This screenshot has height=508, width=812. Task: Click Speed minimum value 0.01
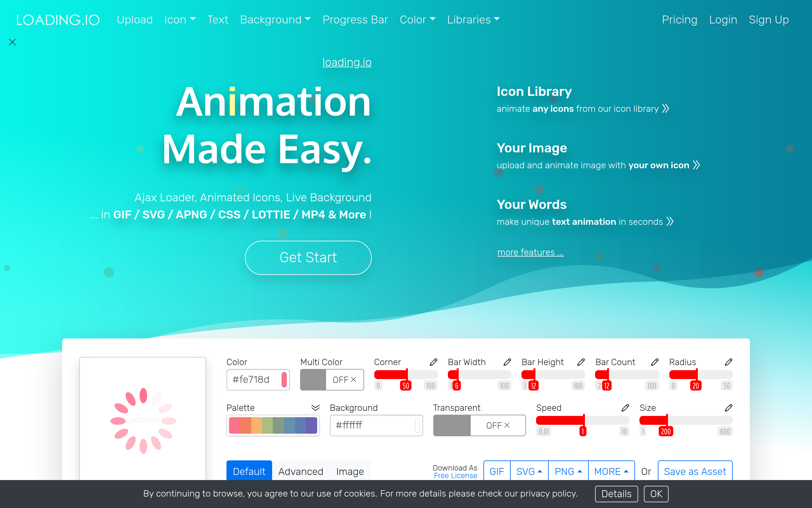click(x=544, y=431)
